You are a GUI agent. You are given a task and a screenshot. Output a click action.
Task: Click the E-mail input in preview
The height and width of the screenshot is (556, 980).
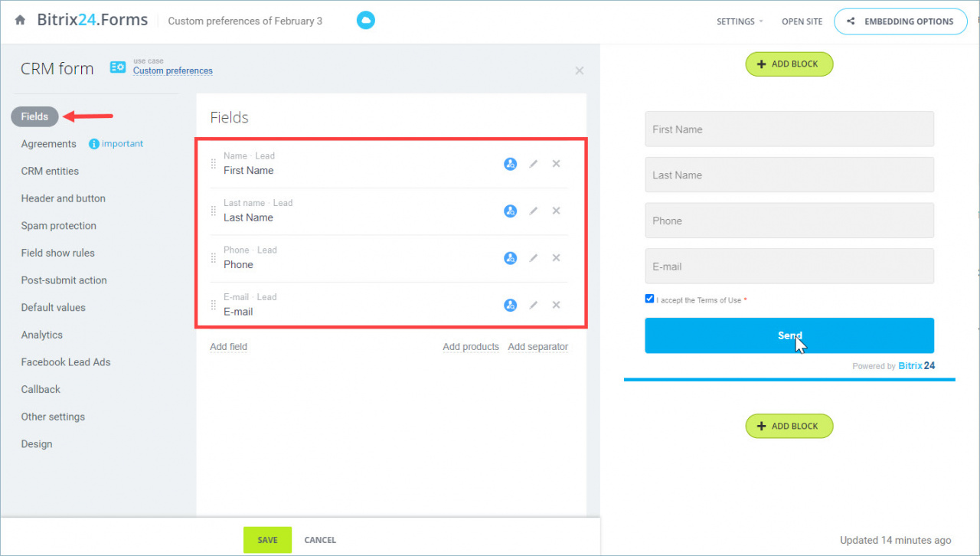789,267
